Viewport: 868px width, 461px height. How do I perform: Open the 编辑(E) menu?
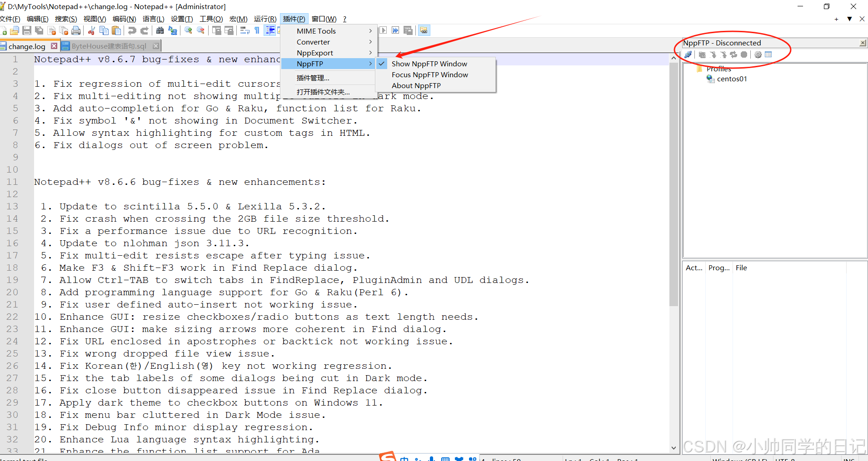point(37,19)
